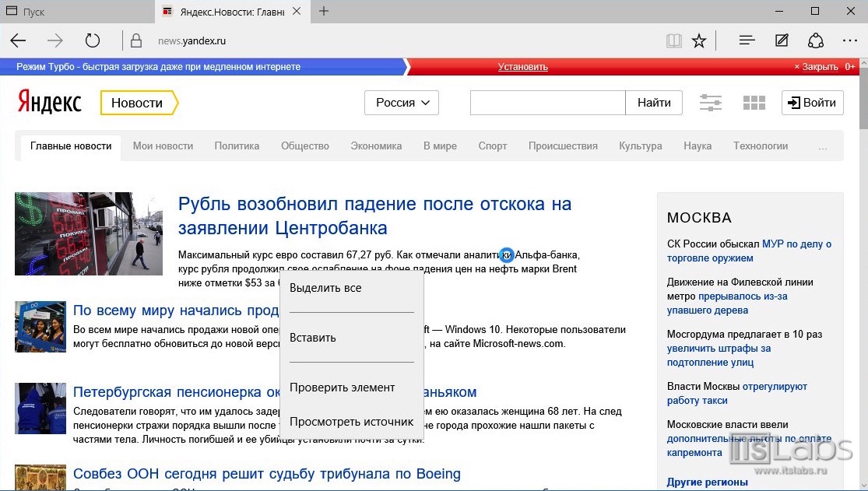Choose Проверить элемент in context menu
Viewport: 868px width, 491px height.
(352, 388)
